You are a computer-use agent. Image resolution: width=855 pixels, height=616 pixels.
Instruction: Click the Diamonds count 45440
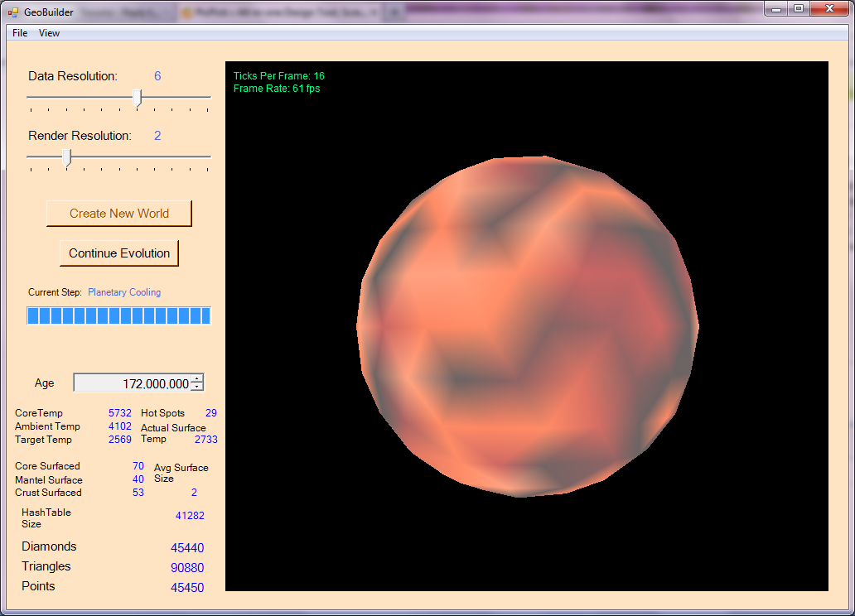[x=187, y=548]
